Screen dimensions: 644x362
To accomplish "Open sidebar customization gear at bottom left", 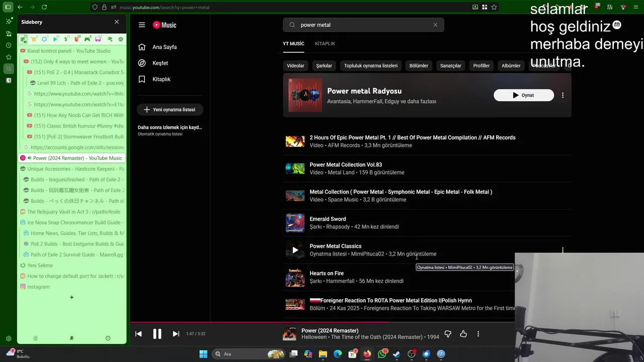I will (9, 339).
